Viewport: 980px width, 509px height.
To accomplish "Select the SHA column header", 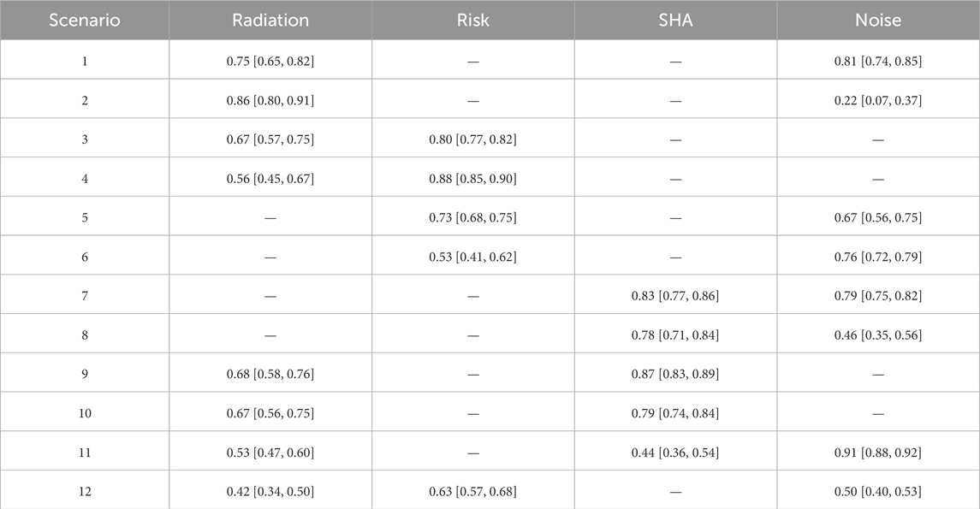I will (x=675, y=21).
